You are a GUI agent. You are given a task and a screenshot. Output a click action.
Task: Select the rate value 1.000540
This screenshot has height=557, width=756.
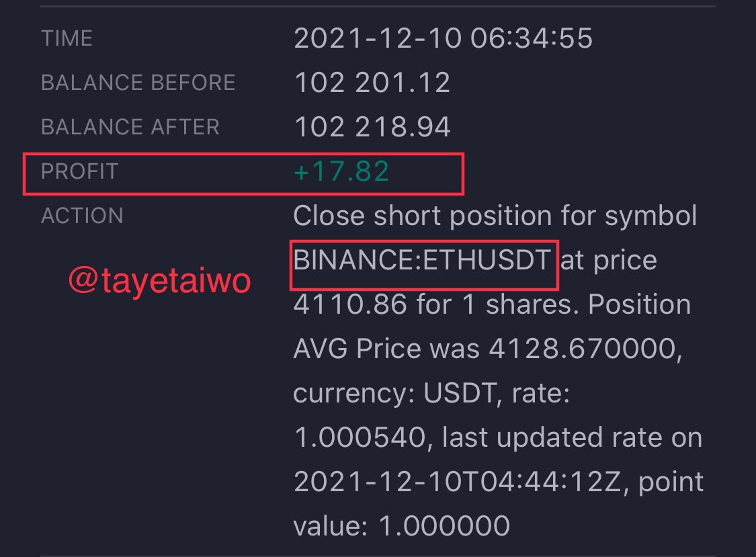(x=360, y=437)
